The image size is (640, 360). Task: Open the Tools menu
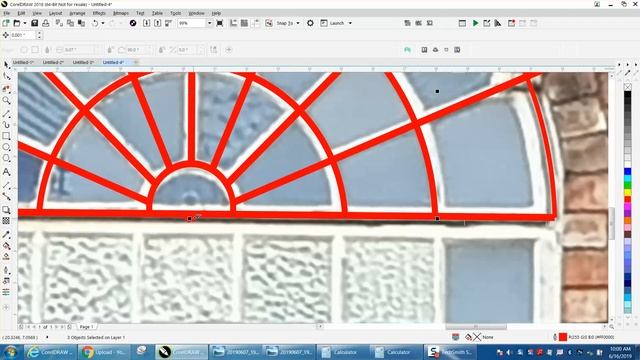pos(176,13)
